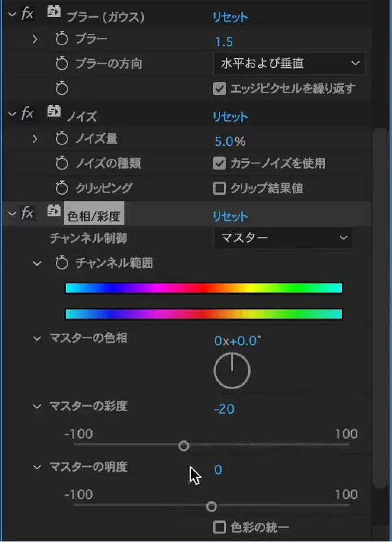The width and height of the screenshot is (392, 542).
Task: Check 色彩の統一 checkbox
Action: [219, 528]
